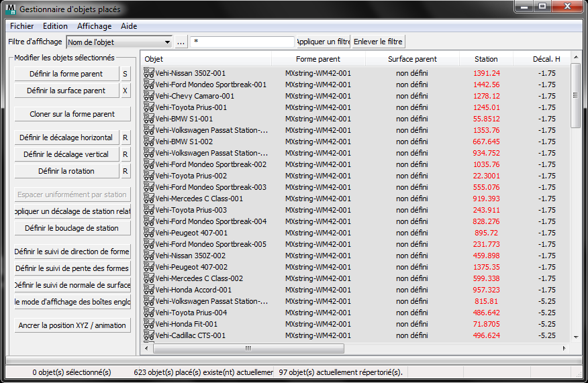Click 'Définir le suivi de direction de forme'
588x383 pixels.
click(x=72, y=252)
